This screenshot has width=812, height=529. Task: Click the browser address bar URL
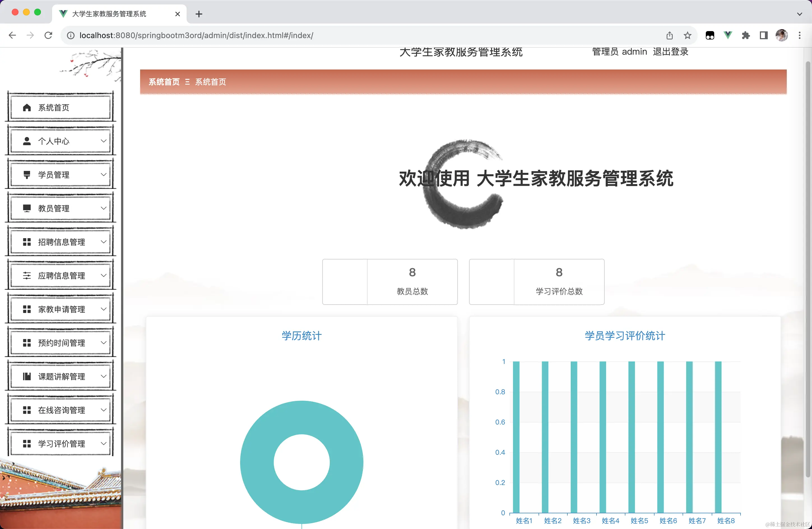pos(196,36)
